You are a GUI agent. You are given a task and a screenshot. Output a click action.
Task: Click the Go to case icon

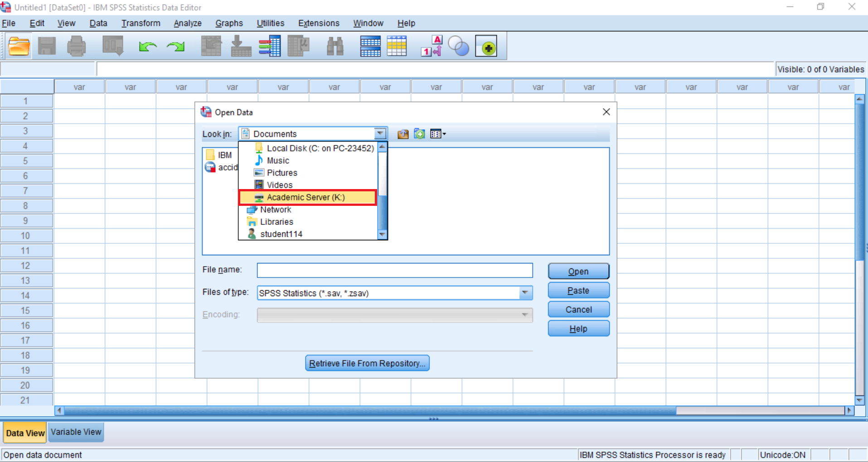pyautogui.click(x=211, y=46)
